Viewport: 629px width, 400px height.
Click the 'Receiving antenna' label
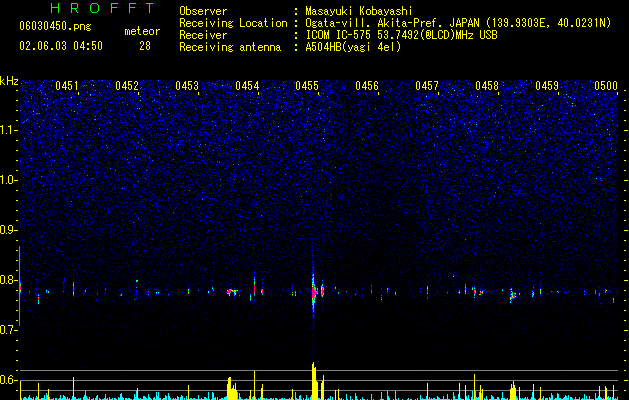click(230, 47)
